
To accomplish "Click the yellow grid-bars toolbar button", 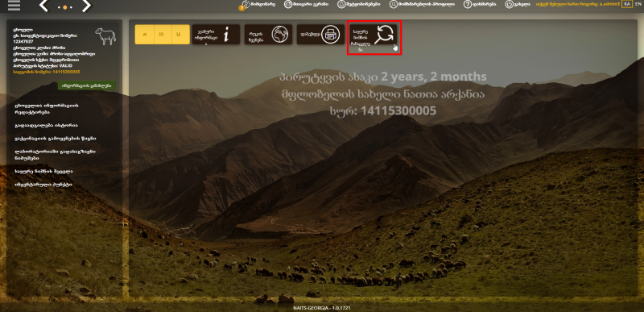I will pyautogui.click(x=163, y=35).
